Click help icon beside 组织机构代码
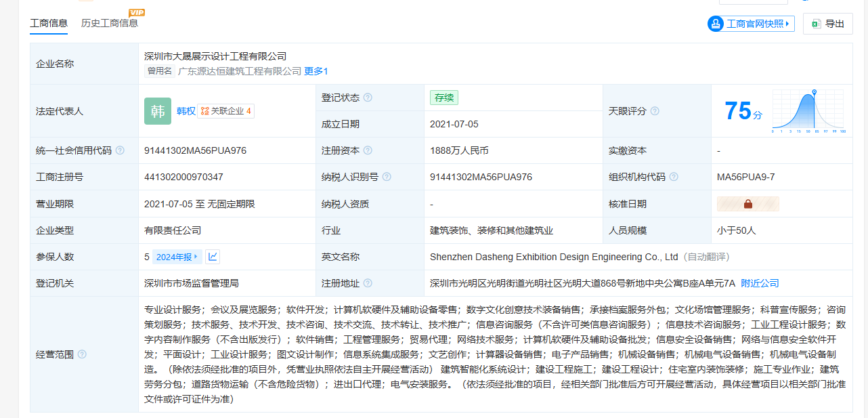Image resolution: width=868 pixels, height=418 pixels. coord(674,177)
